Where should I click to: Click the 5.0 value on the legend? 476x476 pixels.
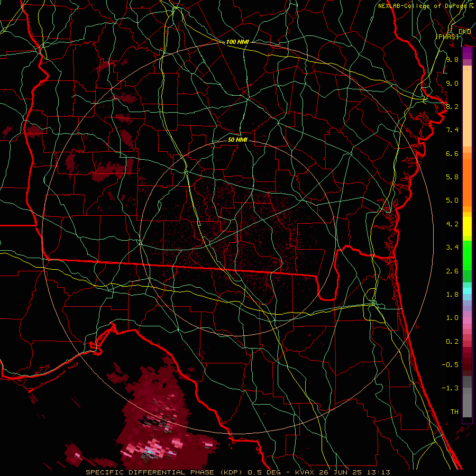tap(452, 200)
